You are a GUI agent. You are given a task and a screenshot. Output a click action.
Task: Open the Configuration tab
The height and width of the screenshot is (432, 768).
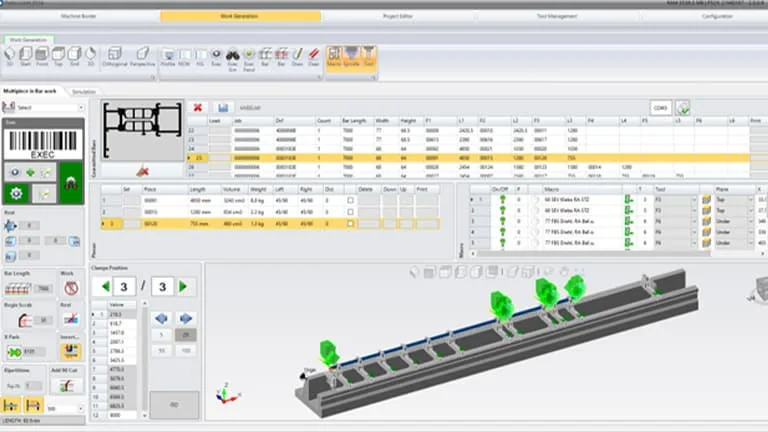point(717,16)
